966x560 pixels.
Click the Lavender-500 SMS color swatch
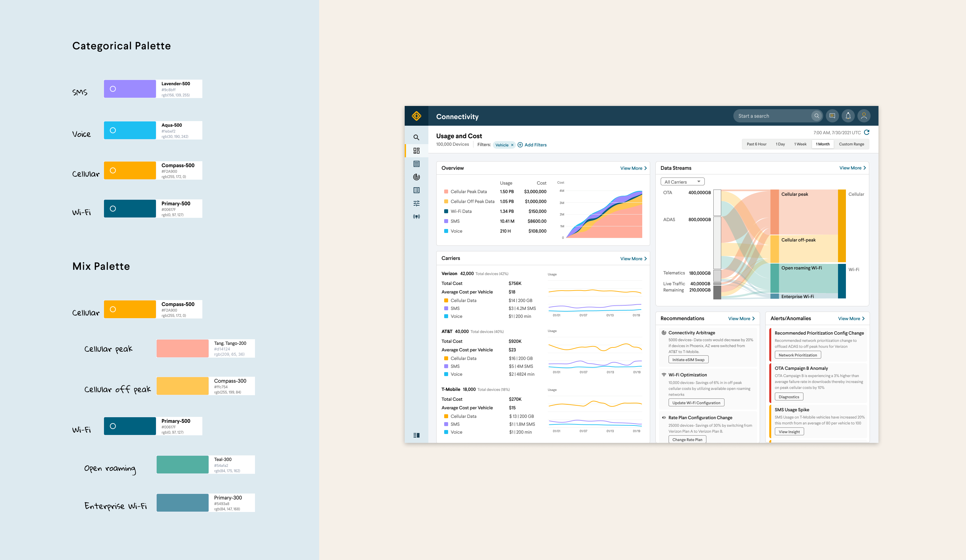pyautogui.click(x=130, y=89)
